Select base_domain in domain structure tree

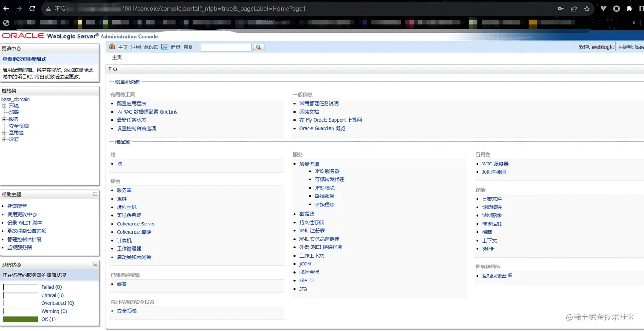point(16,99)
